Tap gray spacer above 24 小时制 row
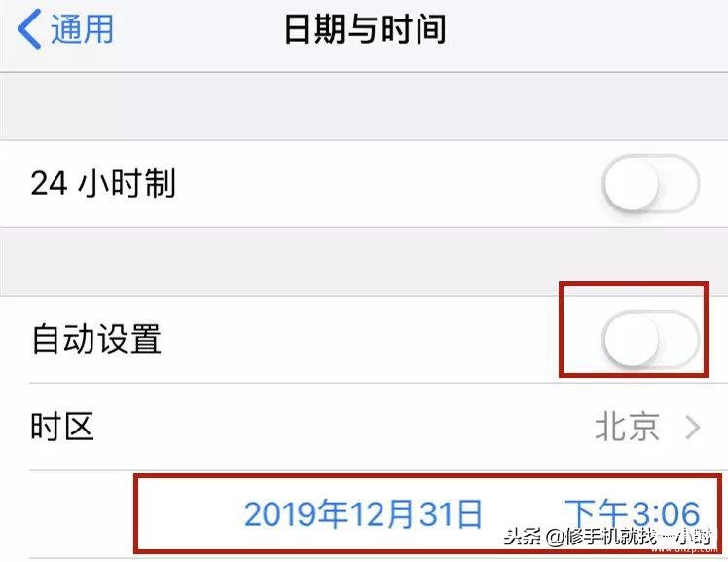 tap(364, 106)
